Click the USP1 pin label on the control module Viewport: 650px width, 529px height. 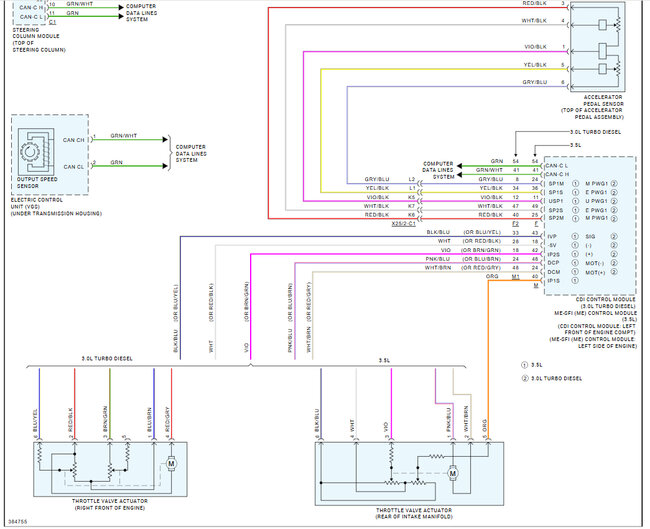pyautogui.click(x=556, y=201)
